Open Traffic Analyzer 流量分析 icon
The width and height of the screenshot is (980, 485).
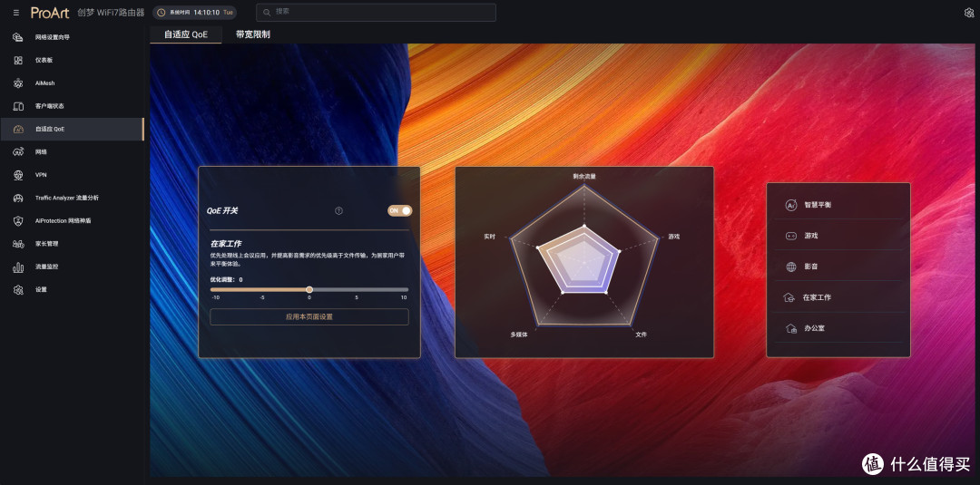pyautogui.click(x=18, y=198)
